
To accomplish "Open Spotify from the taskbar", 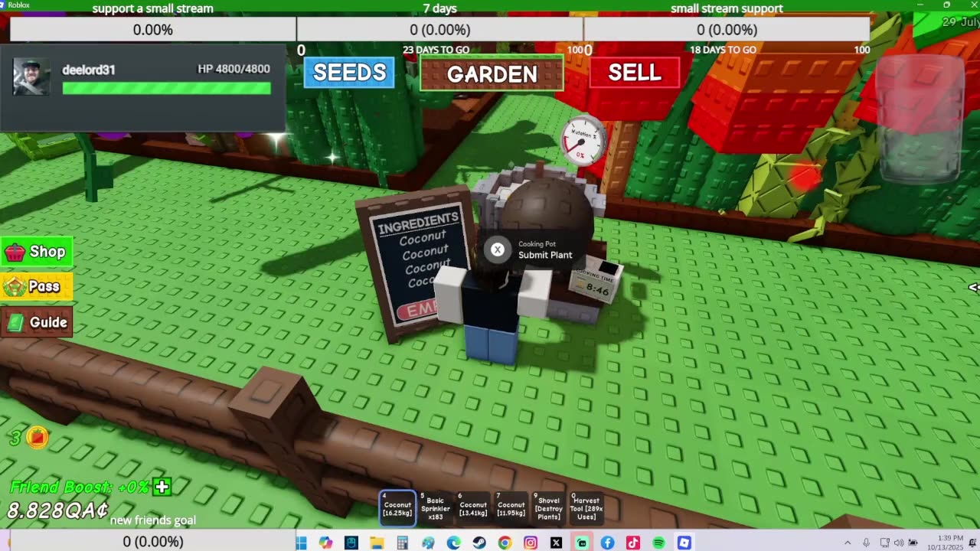I will pos(658,543).
